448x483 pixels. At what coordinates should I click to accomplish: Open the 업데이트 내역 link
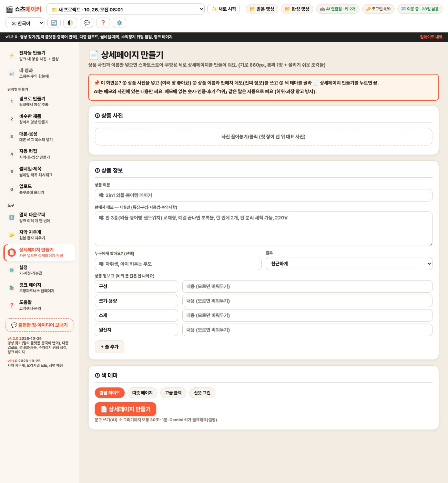click(x=431, y=37)
